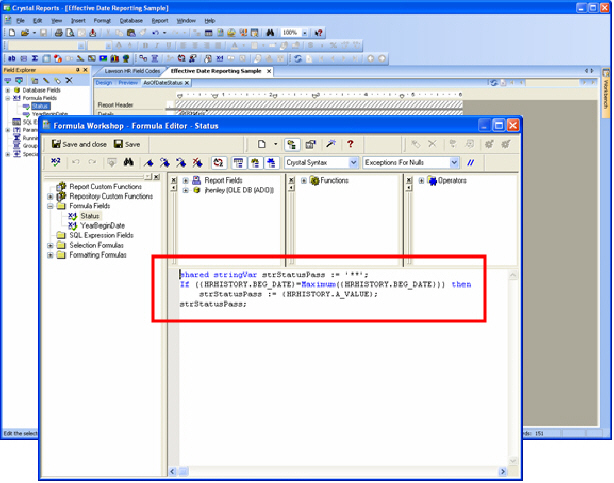The height and width of the screenshot is (483, 614).
Task: Click Print Preview icon in main toolbar
Action: coord(70,33)
